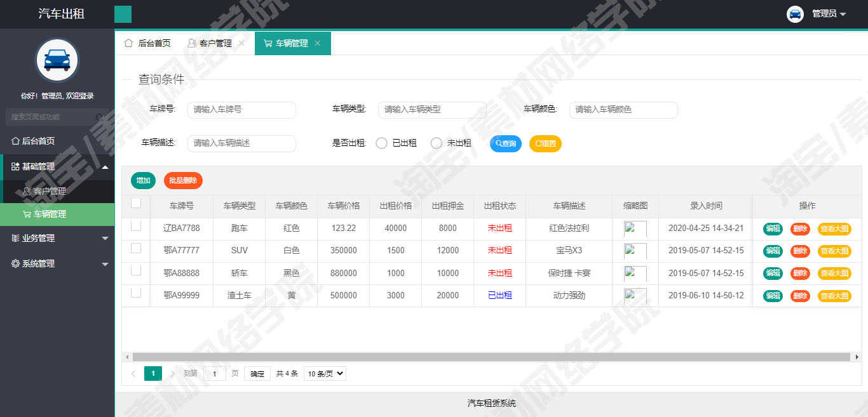The height and width of the screenshot is (417, 868).
Task: Click the teal menu collapse icon in header
Action: click(123, 14)
